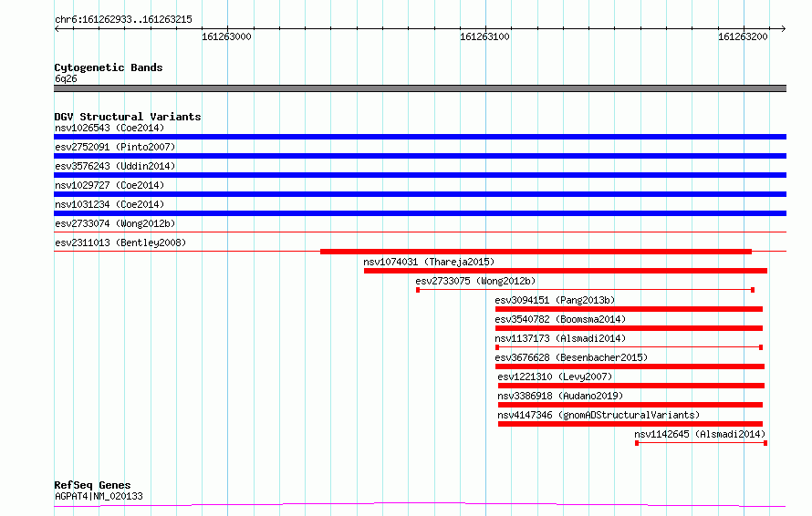Click the blue bar under esv2752091
Image resolution: width=812 pixels, height=516 pixels.
(420, 156)
